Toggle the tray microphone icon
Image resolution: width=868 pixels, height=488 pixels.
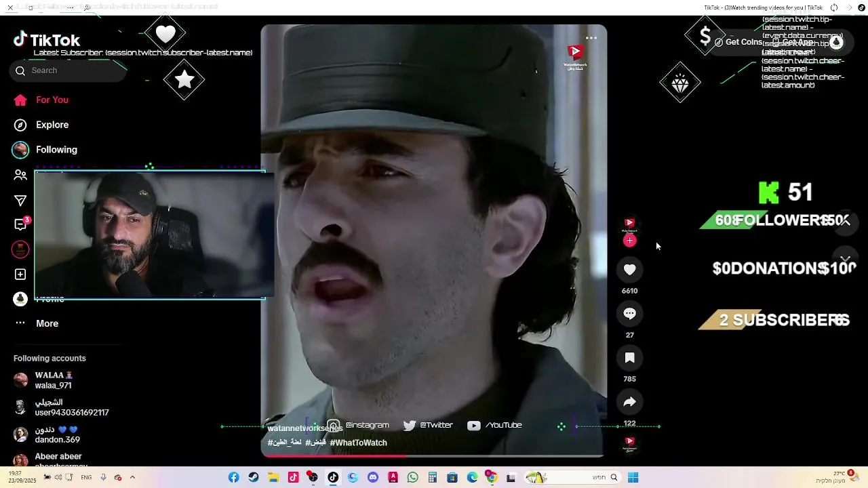103,478
